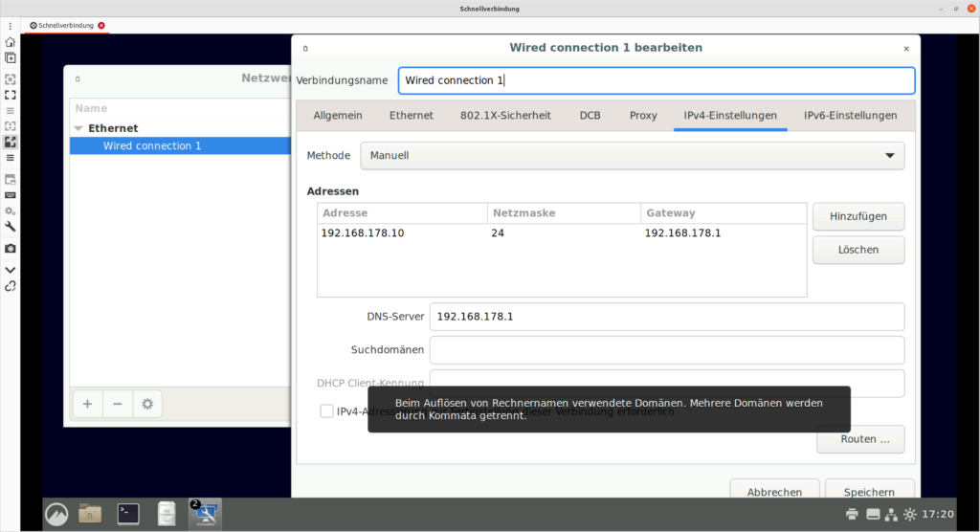Image resolution: width=980 pixels, height=532 pixels.
Task: Click the fit-window icon in the sidebar
Action: [10, 79]
